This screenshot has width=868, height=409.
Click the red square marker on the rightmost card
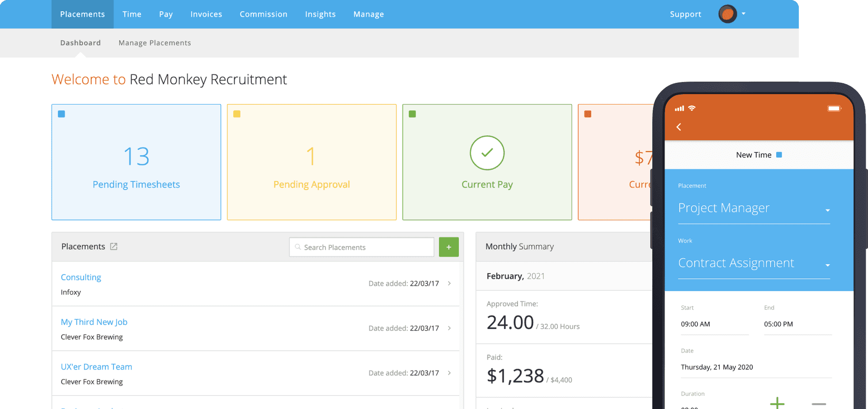[x=588, y=114]
